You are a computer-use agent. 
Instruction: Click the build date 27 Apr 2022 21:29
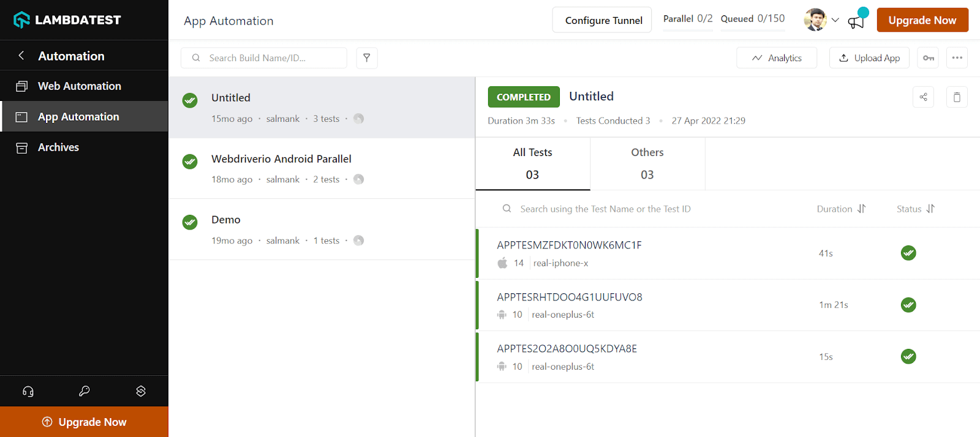709,121
